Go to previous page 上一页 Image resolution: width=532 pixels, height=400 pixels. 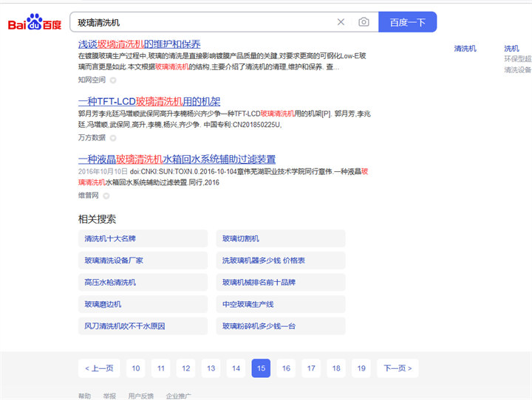[x=99, y=368]
